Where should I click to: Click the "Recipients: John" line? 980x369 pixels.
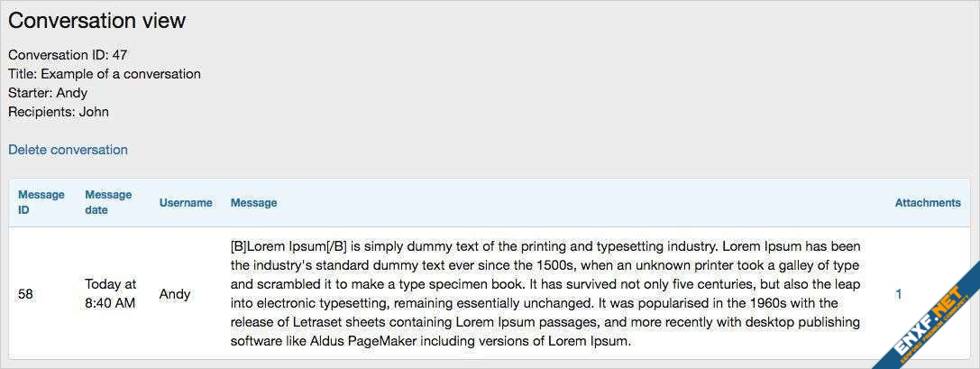[59, 112]
